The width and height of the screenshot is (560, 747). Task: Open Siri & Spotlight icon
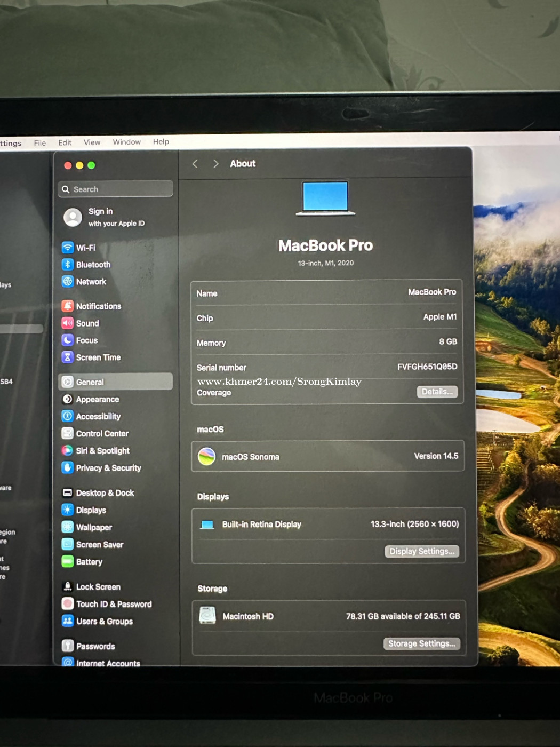[68, 450]
